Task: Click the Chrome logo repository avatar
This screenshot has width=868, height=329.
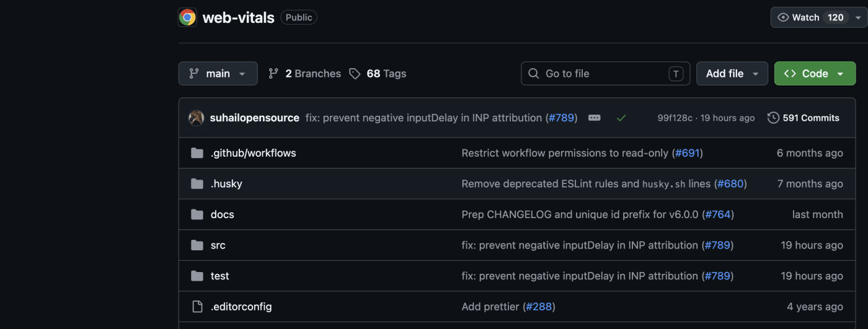Action: 187,17
